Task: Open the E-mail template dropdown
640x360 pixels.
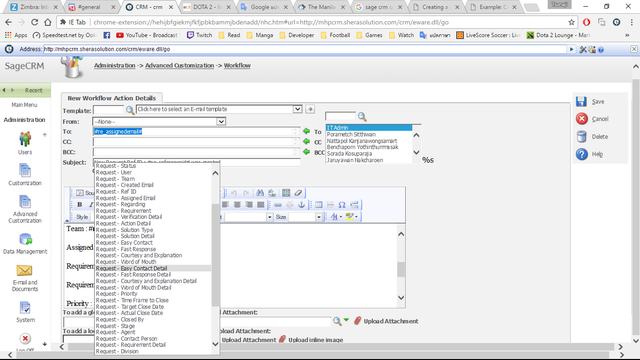Action: click(x=297, y=109)
